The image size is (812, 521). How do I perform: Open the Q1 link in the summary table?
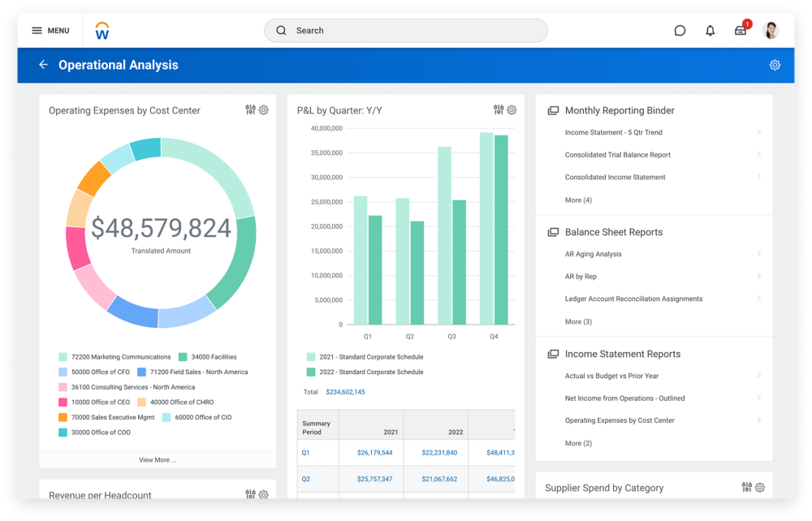coord(304,453)
